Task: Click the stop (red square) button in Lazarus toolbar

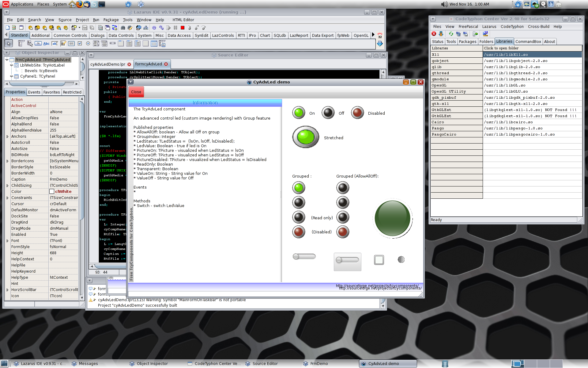Action: 183,28
